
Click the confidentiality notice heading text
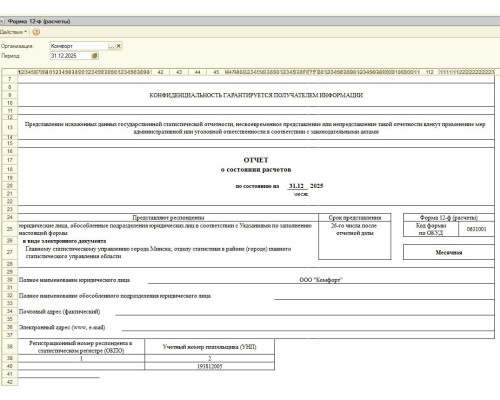point(256,95)
